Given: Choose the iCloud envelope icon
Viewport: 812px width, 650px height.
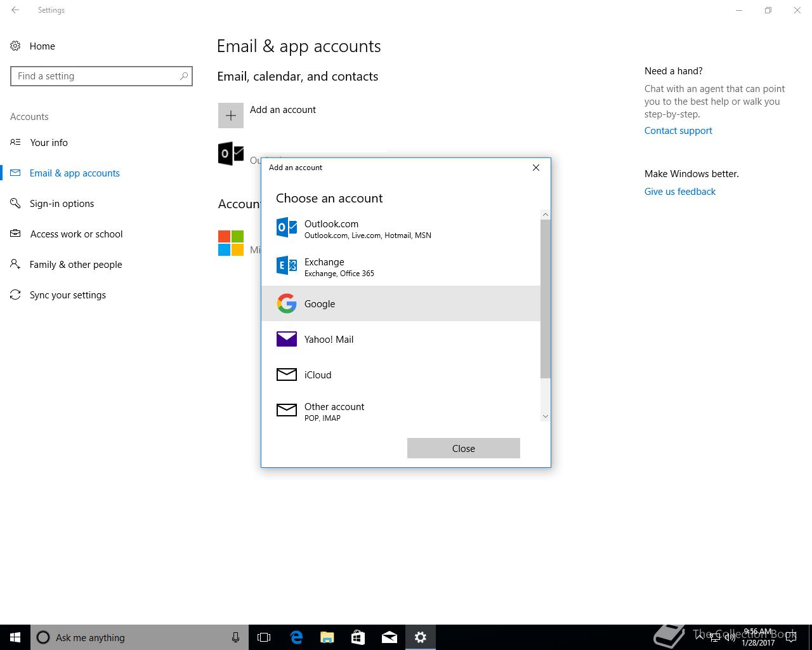Looking at the screenshot, I should click(287, 375).
